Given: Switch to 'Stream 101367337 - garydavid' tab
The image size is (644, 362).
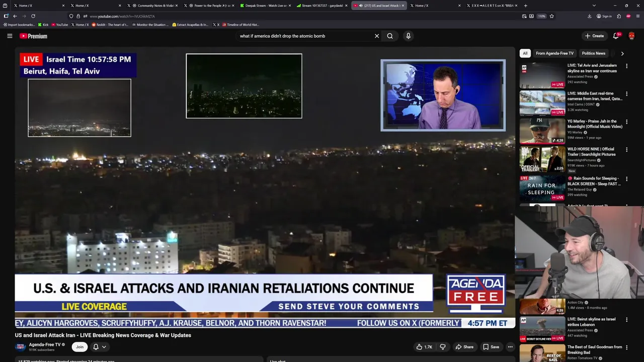Looking at the screenshot, I should click(322, 6).
